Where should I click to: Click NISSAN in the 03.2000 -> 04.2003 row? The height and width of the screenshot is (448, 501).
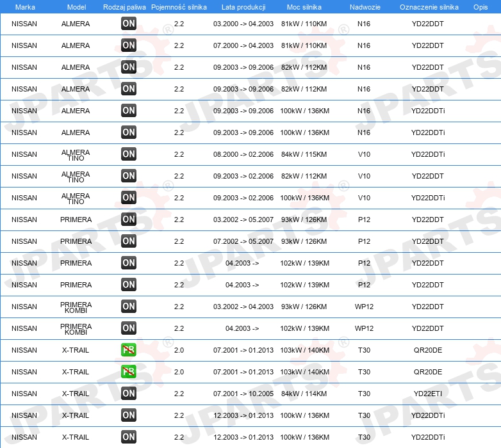click(24, 24)
